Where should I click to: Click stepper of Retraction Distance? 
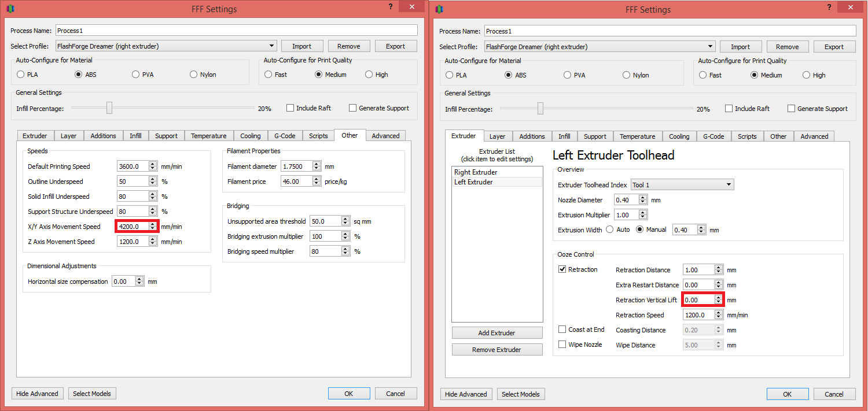click(719, 270)
